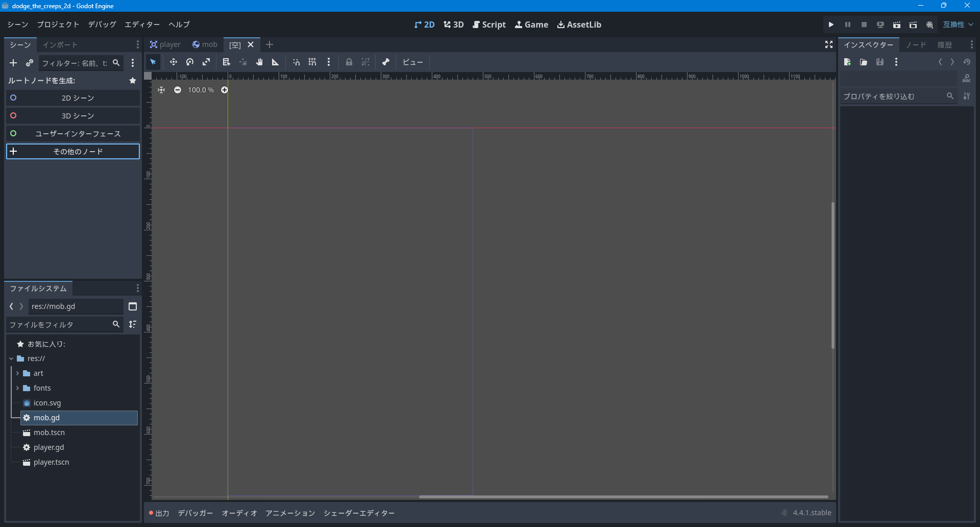Viewport: 980px width, 527px height.
Task: Switch to the player scene tab
Action: click(165, 45)
